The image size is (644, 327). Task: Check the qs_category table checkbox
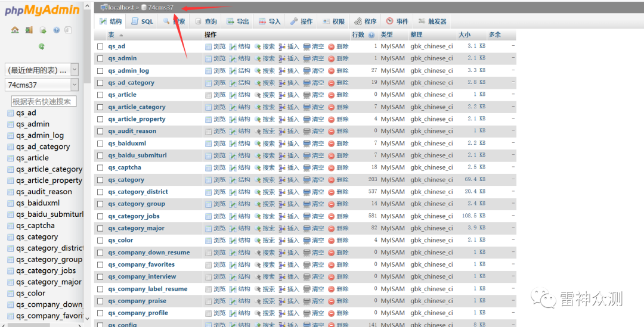[100, 180]
